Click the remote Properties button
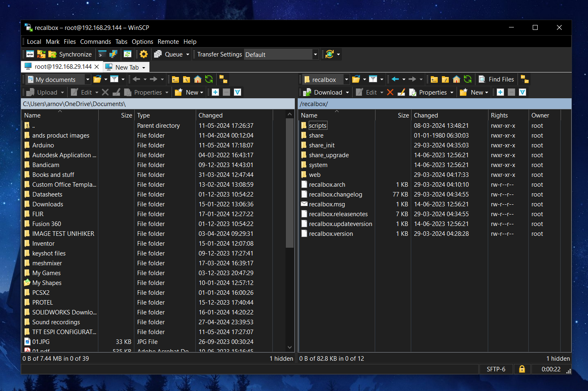Image resolution: width=588 pixels, height=391 pixels. click(428, 92)
